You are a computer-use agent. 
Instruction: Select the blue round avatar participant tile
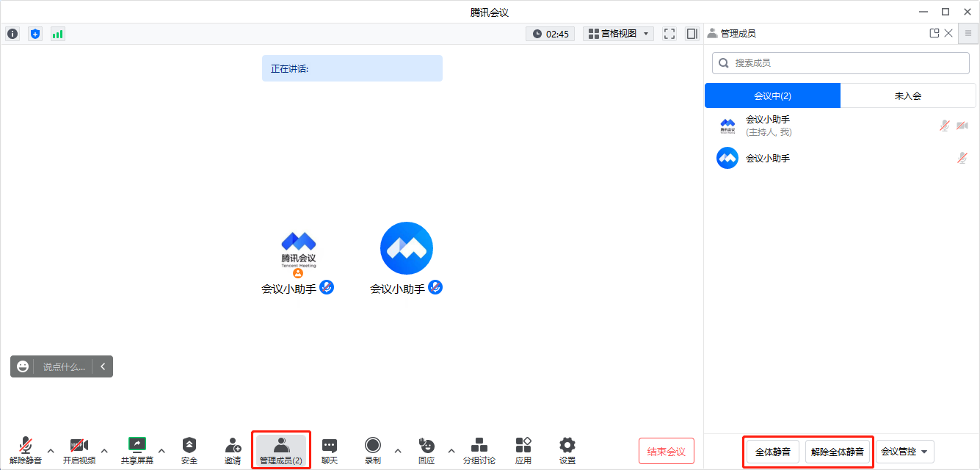click(407, 248)
